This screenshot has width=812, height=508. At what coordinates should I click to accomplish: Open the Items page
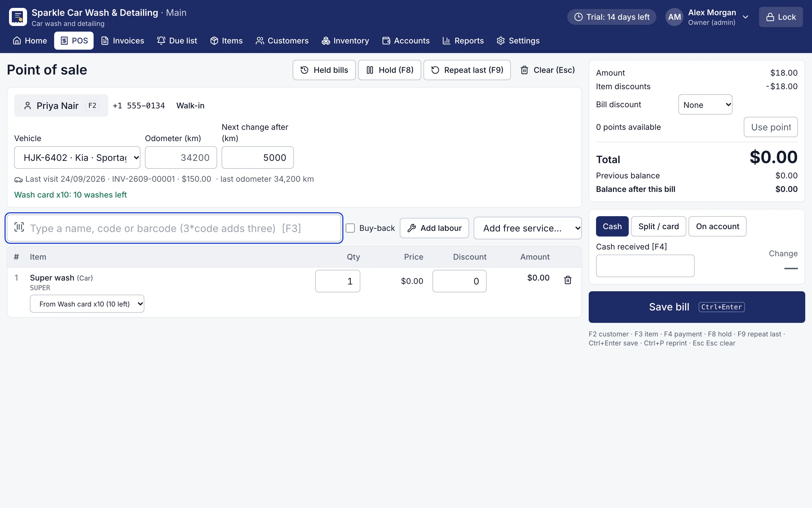click(226, 41)
